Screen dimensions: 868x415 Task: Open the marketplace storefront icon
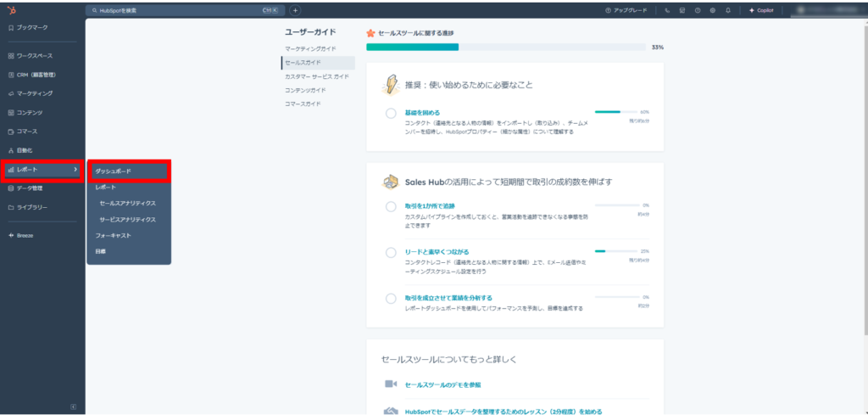(682, 10)
